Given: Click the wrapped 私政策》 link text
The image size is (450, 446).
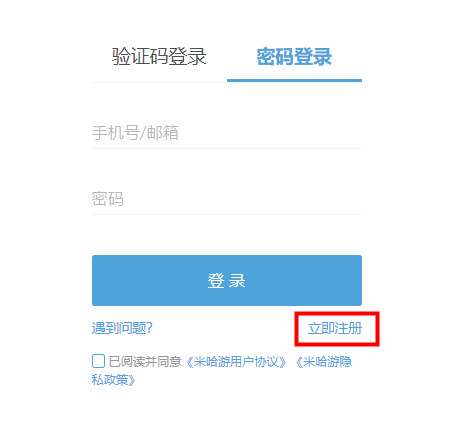Looking at the screenshot, I should [114, 379].
